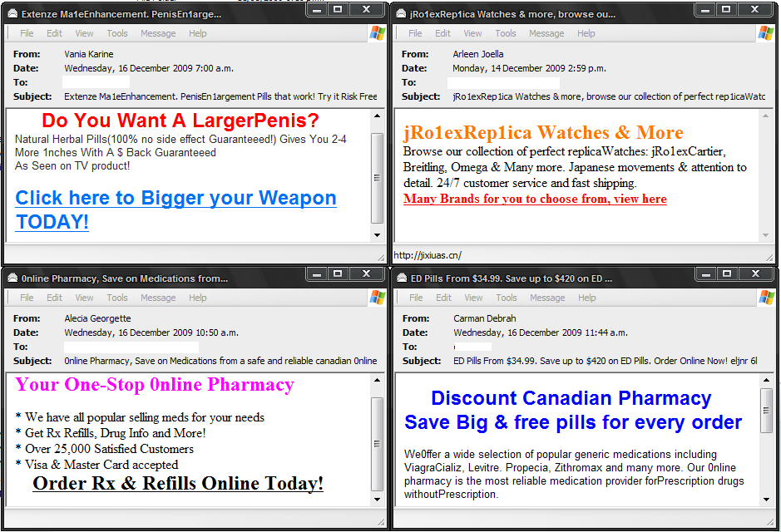Viewport: 781px width, 532px height.
Task: Open File menu in ED Pills window
Action: tap(416, 298)
